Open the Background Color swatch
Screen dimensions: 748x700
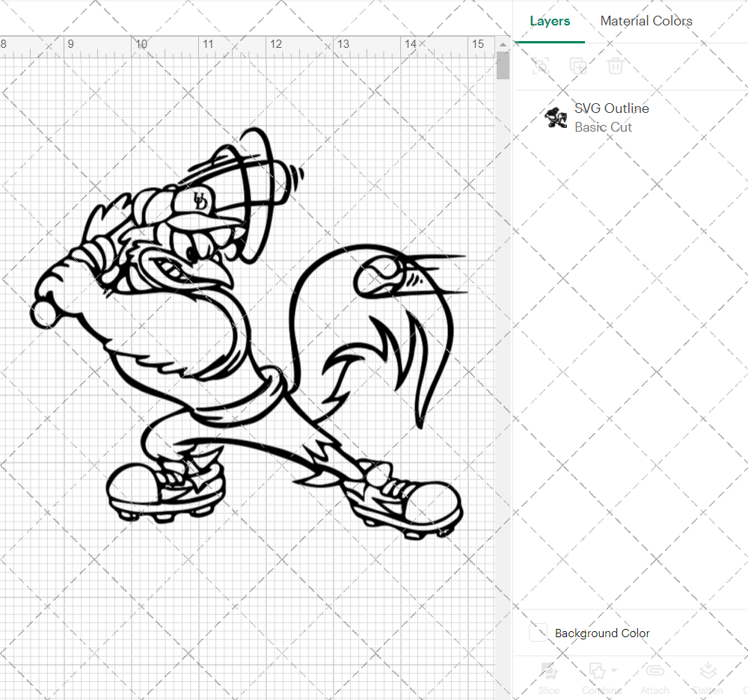point(538,632)
